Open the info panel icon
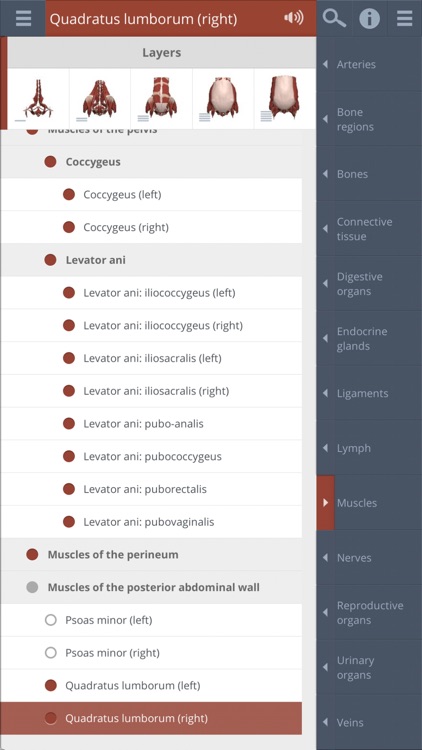Viewport: 422px width, 750px height. pyautogui.click(x=369, y=19)
